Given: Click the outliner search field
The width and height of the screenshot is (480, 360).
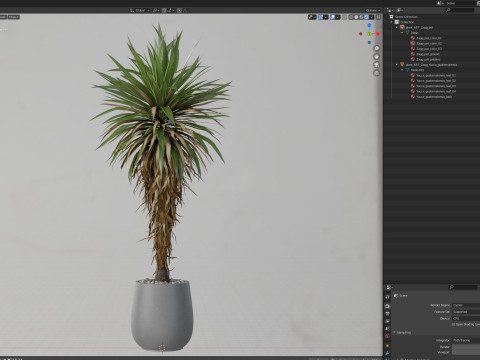Looking at the screenshot, I should coord(460,10).
